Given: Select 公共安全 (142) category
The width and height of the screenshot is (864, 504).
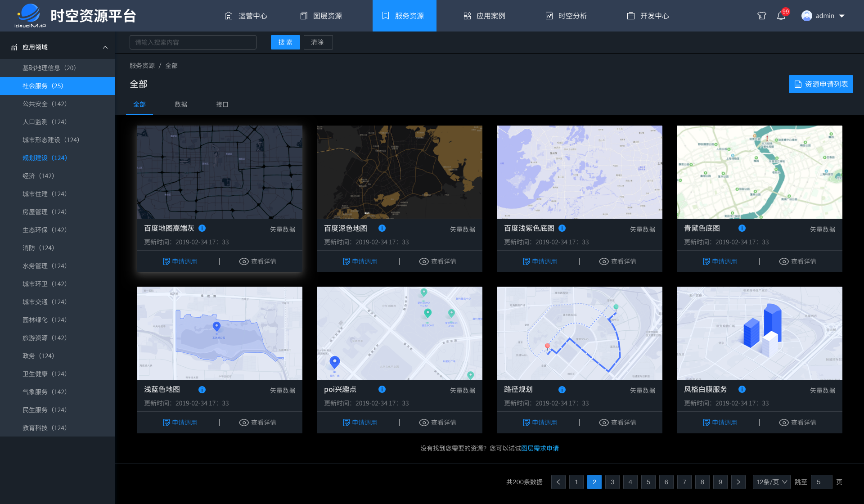Looking at the screenshot, I should click(x=58, y=104).
